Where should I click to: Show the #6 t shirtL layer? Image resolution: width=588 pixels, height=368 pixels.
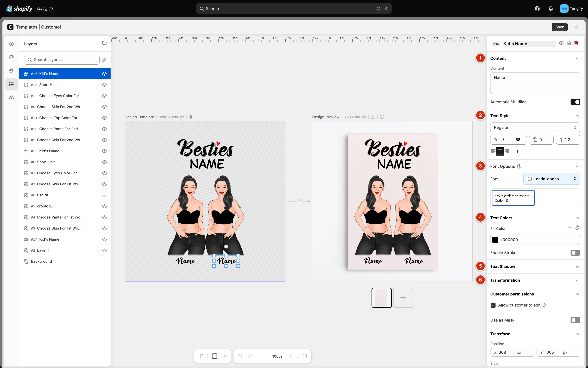click(x=104, y=195)
